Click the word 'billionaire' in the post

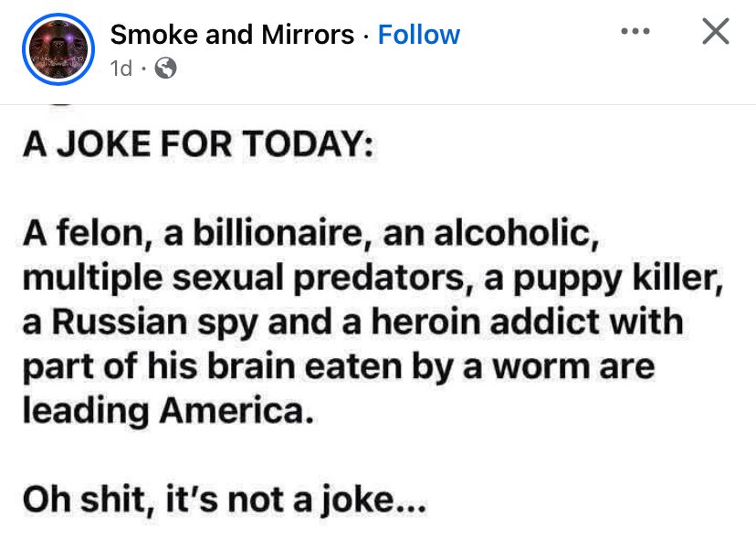tap(278, 233)
